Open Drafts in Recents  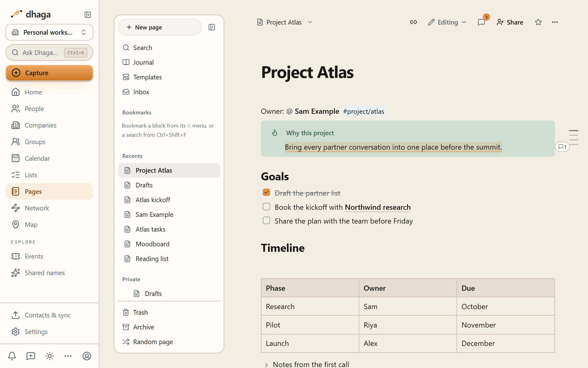click(169, 185)
